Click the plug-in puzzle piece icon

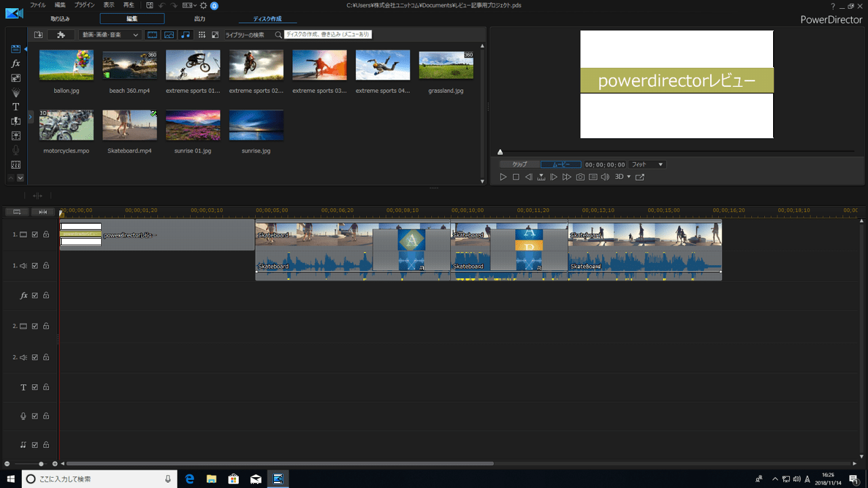pyautogui.click(x=61, y=35)
